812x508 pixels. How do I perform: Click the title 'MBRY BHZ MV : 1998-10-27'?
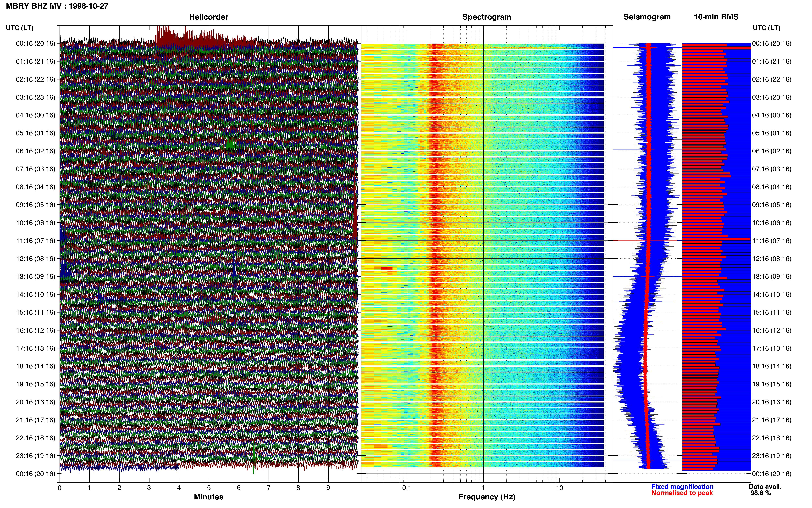tap(57, 6)
